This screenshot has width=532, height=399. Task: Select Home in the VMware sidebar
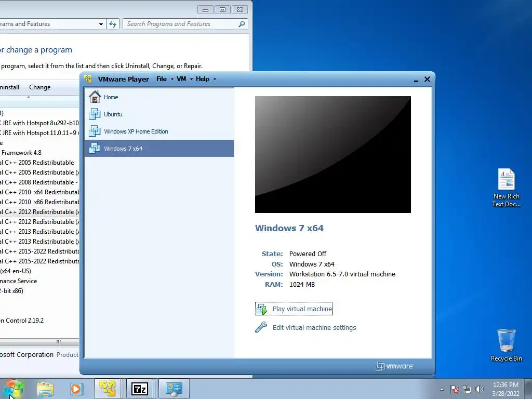[159, 97]
